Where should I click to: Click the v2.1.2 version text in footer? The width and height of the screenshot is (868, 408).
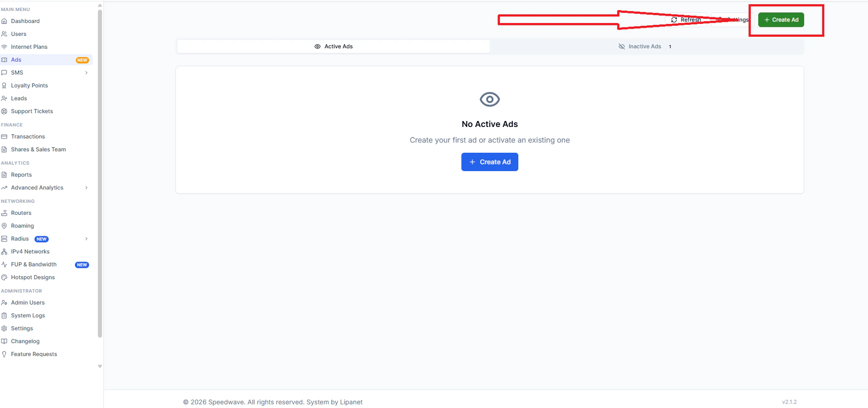[789, 402]
